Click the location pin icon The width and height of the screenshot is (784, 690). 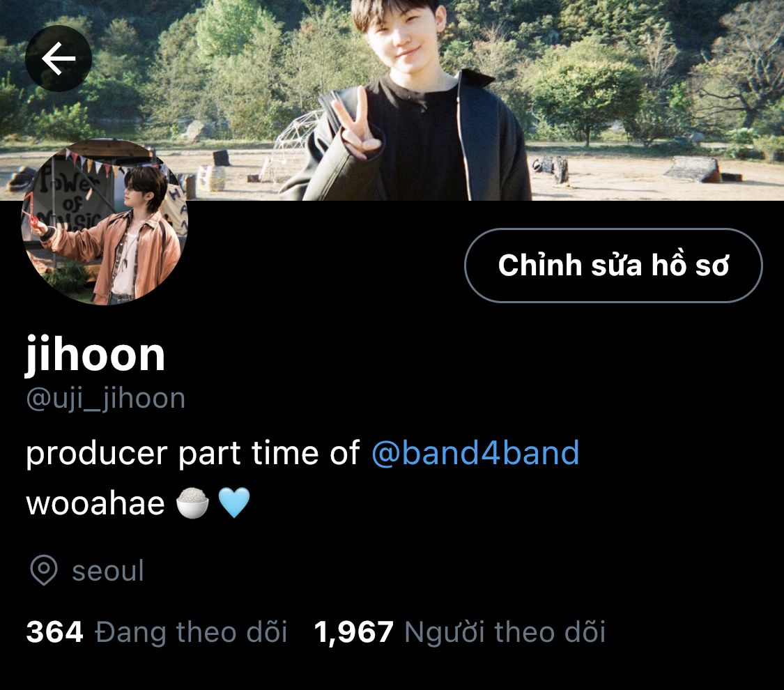tap(44, 570)
